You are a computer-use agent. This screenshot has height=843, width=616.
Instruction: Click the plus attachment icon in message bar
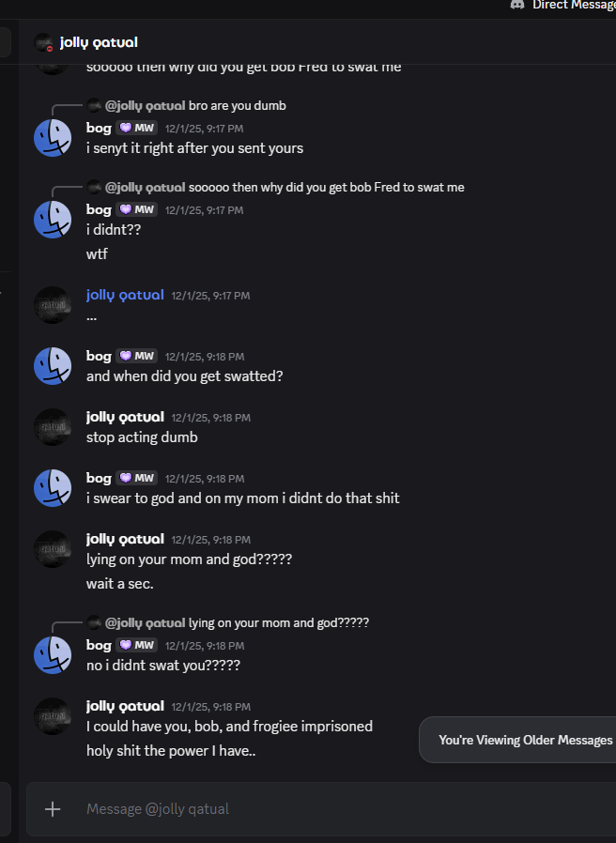(x=53, y=808)
